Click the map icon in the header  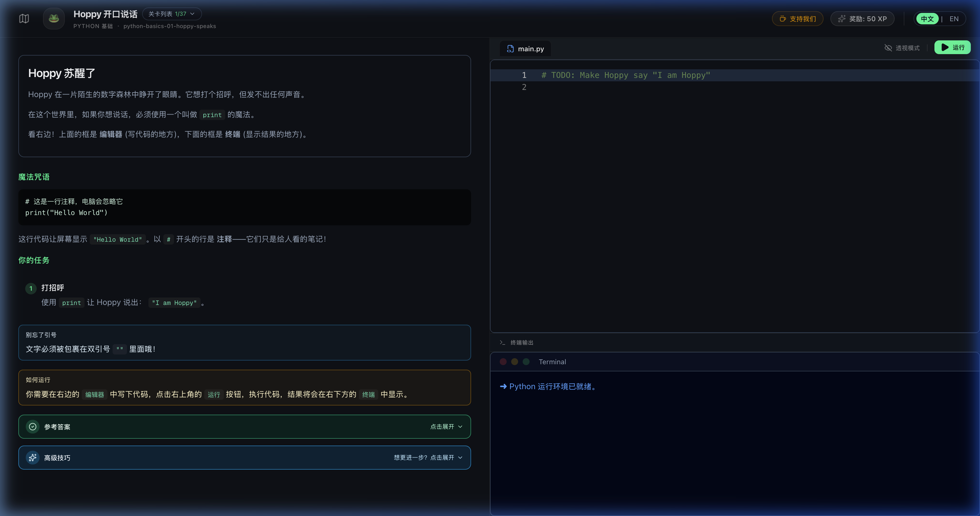coord(24,19)
